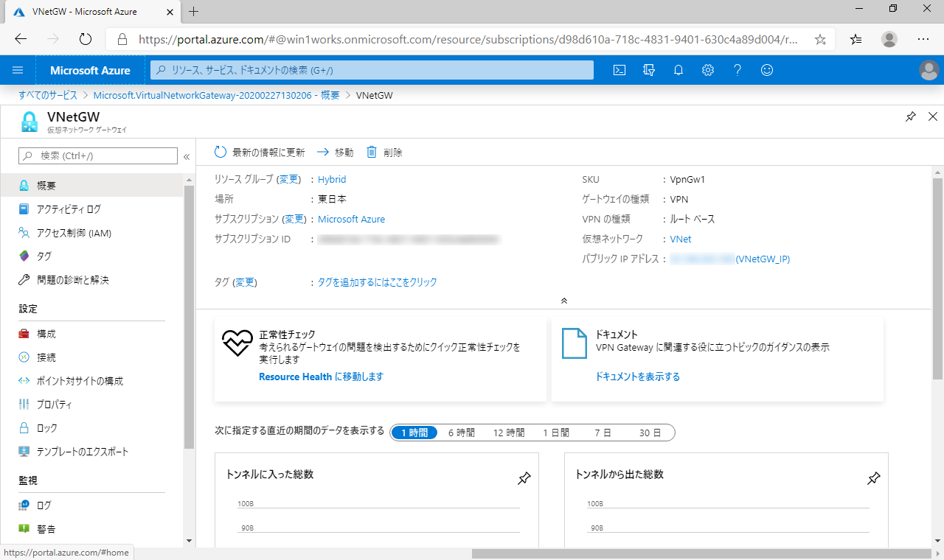Open ロック in the sidebar
944x560 pixels.
(92, 428)
